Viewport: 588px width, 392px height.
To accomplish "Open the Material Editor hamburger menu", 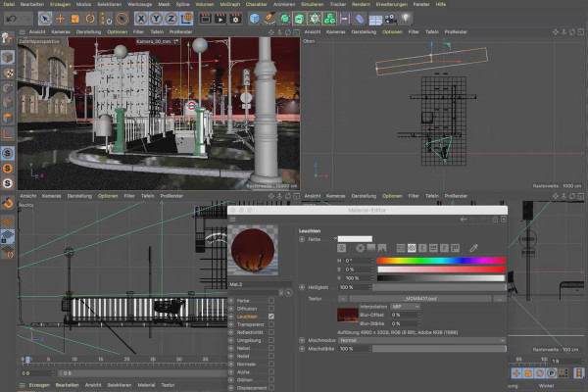I will 232,220.
